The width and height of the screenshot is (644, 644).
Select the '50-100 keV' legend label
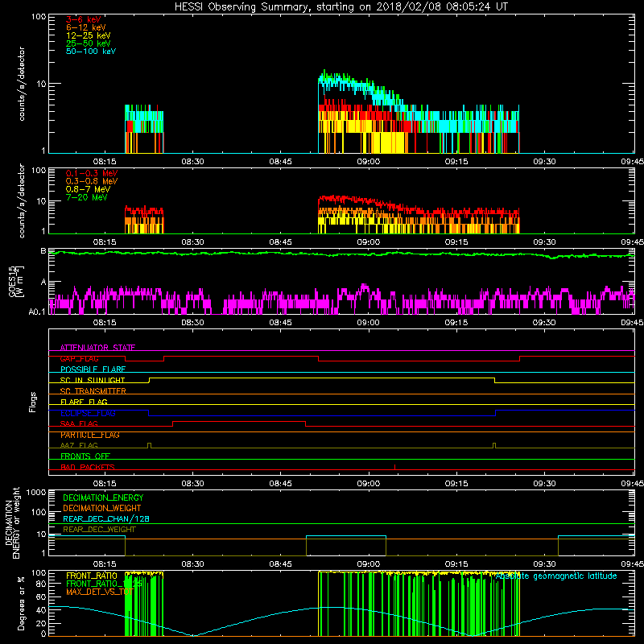tap(91, 52)
